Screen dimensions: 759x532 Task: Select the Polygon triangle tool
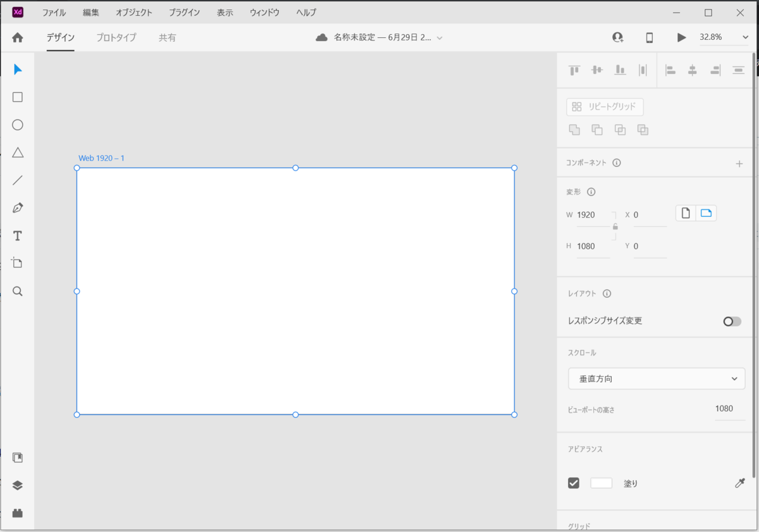tap(18, 152)
